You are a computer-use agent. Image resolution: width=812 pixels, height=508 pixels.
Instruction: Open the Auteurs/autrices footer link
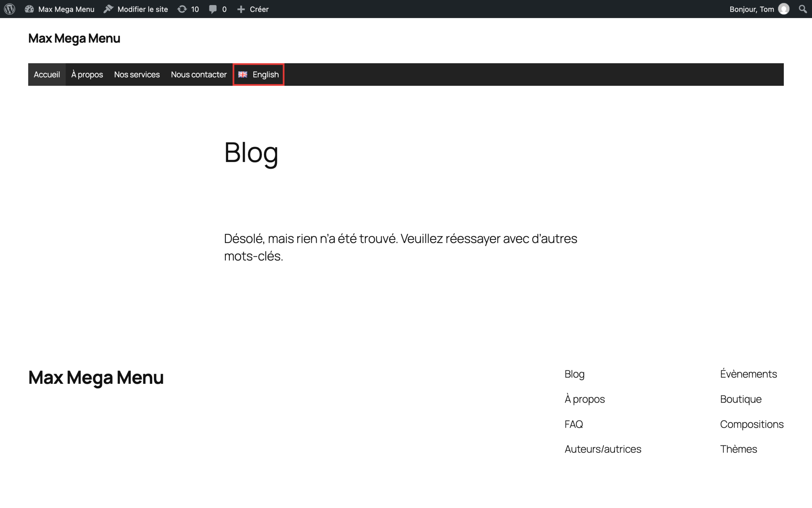pos(603,449)
